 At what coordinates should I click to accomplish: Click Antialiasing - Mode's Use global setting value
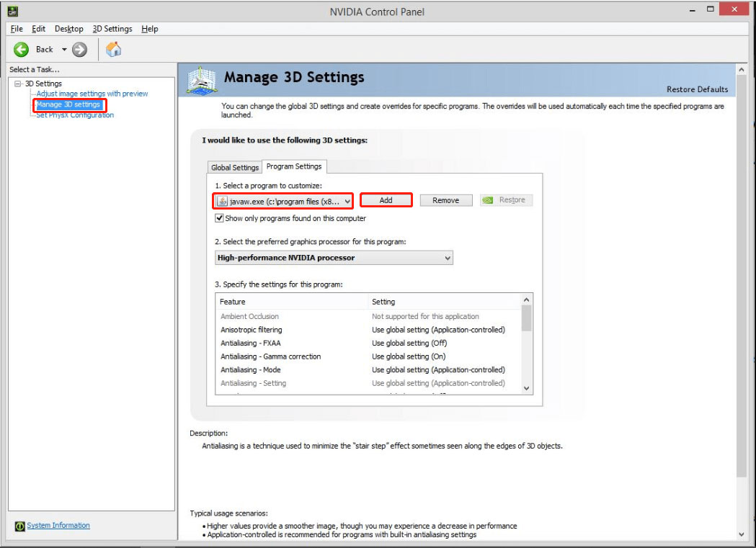pos(438,370)
